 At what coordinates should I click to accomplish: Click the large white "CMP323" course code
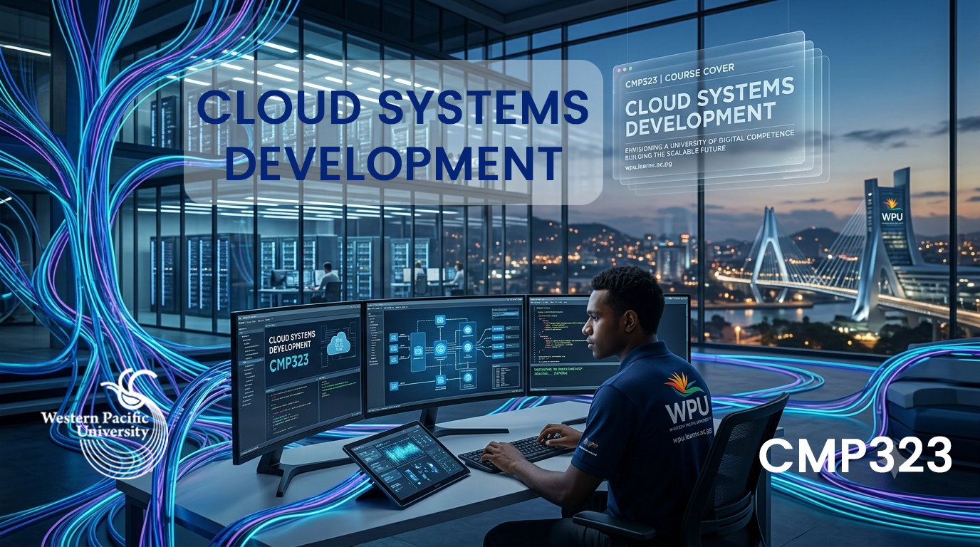855,457
